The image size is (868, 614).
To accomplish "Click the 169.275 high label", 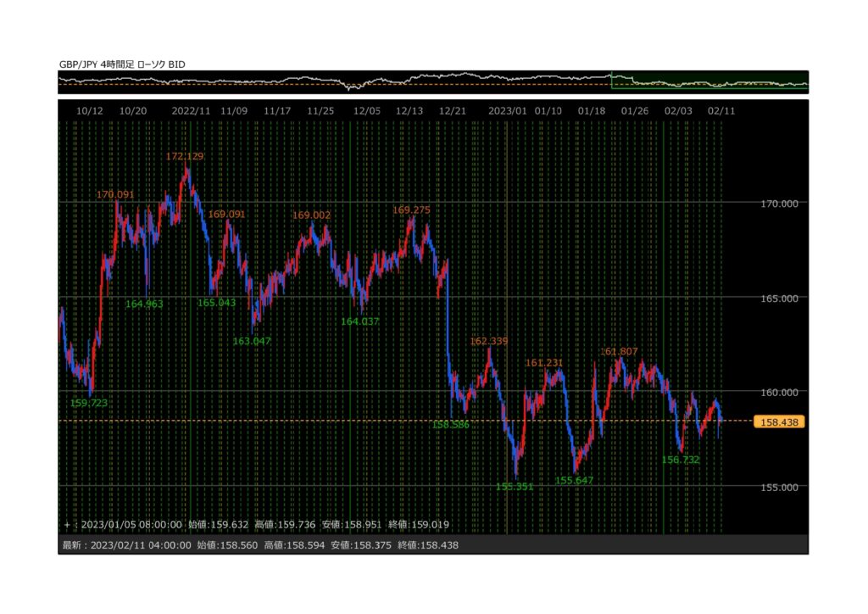I will pyautogui.click(x=411, y=209).
